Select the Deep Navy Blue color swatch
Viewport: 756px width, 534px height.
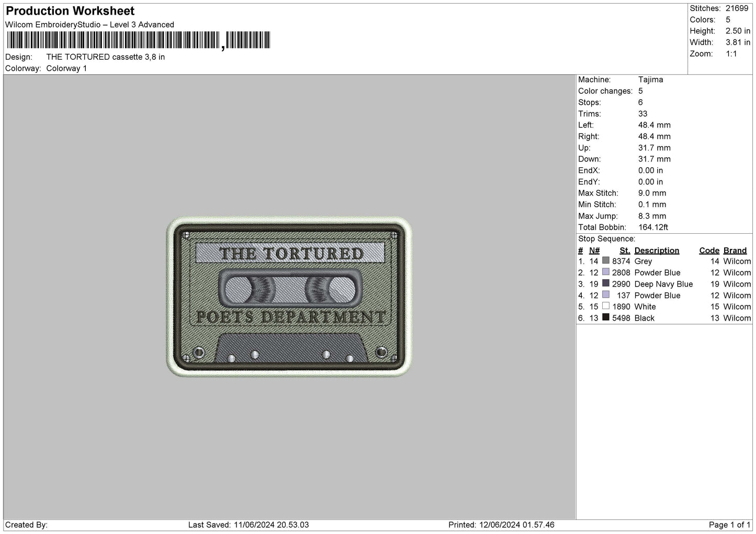coord(606,283)
